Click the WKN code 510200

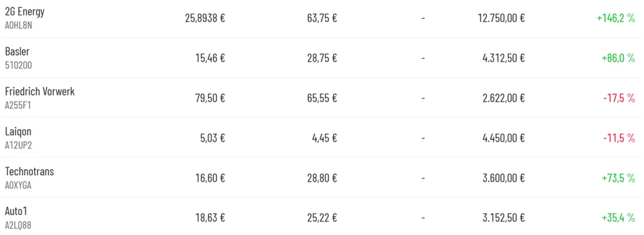point(19,65)
